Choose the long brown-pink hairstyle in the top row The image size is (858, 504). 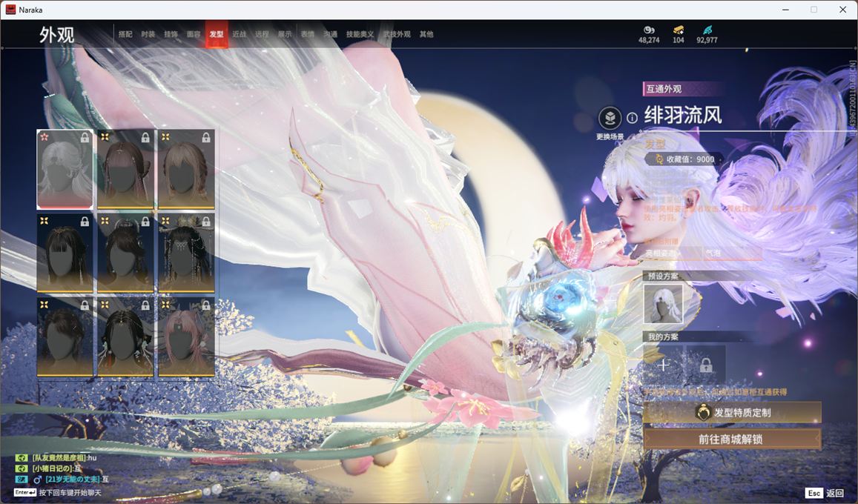pyautogui.click(x=125, y=170)
